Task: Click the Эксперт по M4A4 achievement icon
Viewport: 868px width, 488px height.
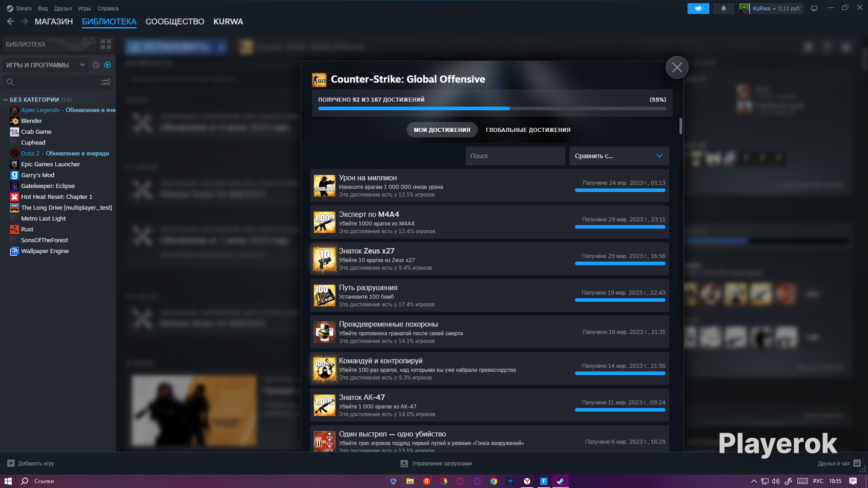Action: [x=324, y=222]
